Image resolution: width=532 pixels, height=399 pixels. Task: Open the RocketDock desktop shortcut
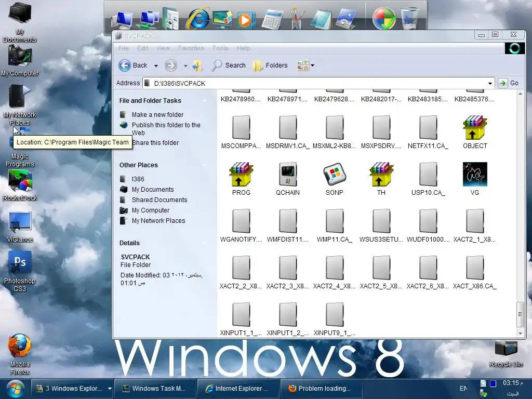point(20,185)
